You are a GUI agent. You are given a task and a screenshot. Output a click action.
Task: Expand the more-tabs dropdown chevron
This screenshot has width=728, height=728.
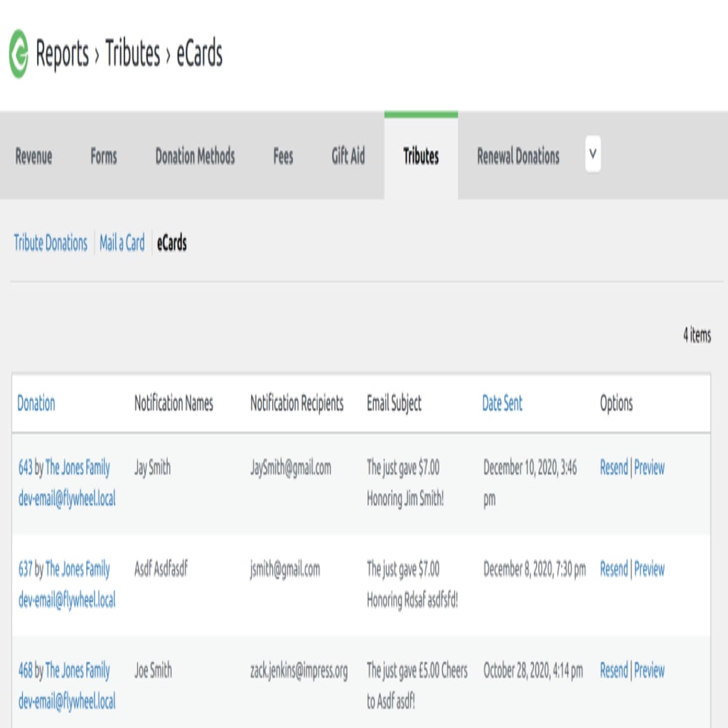point(593,154)
